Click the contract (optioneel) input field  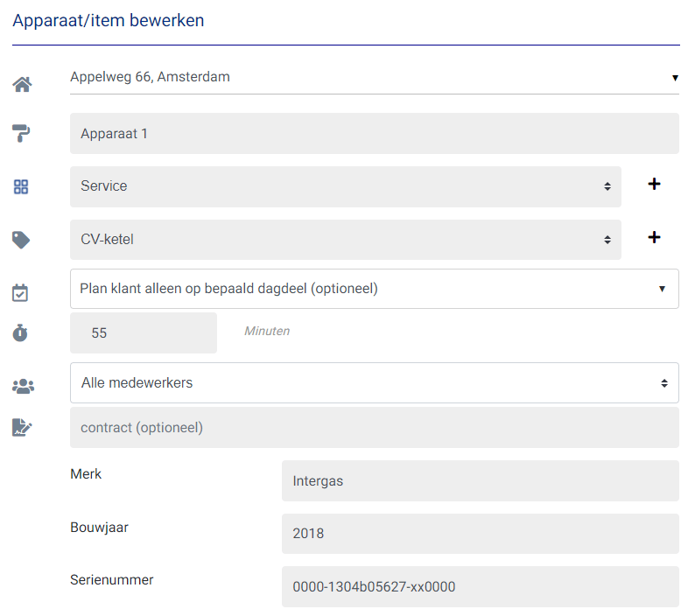374,428
